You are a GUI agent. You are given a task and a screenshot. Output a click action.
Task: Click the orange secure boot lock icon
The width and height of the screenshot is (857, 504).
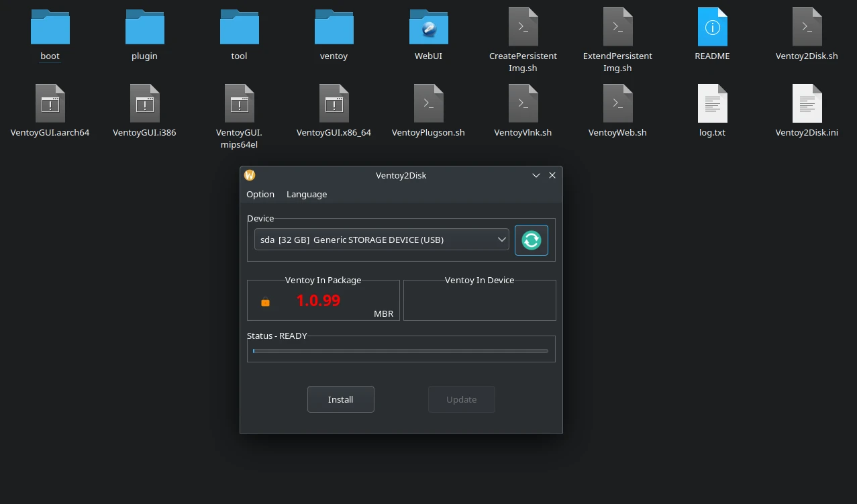(x=265, y=303)
